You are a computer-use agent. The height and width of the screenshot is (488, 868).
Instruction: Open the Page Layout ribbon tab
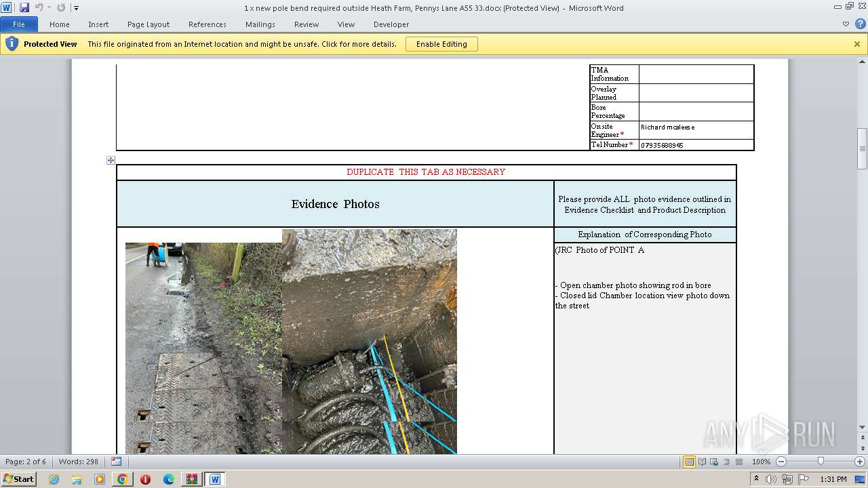[149, 24]
